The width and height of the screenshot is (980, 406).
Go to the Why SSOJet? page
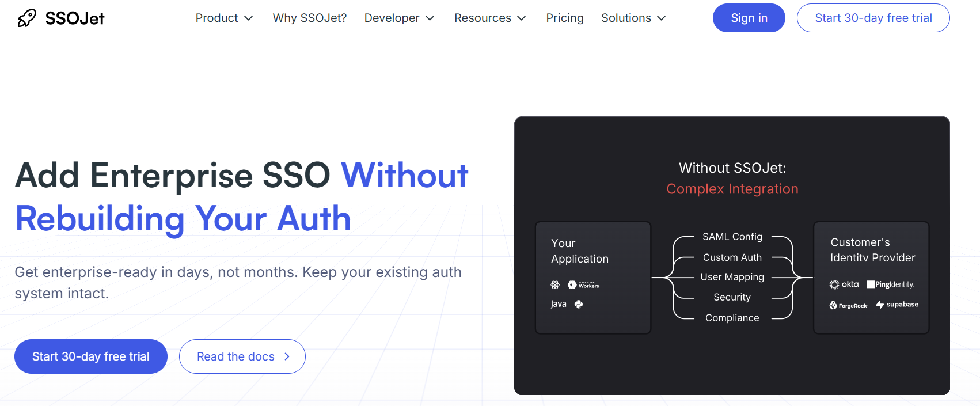pos(310,18)
